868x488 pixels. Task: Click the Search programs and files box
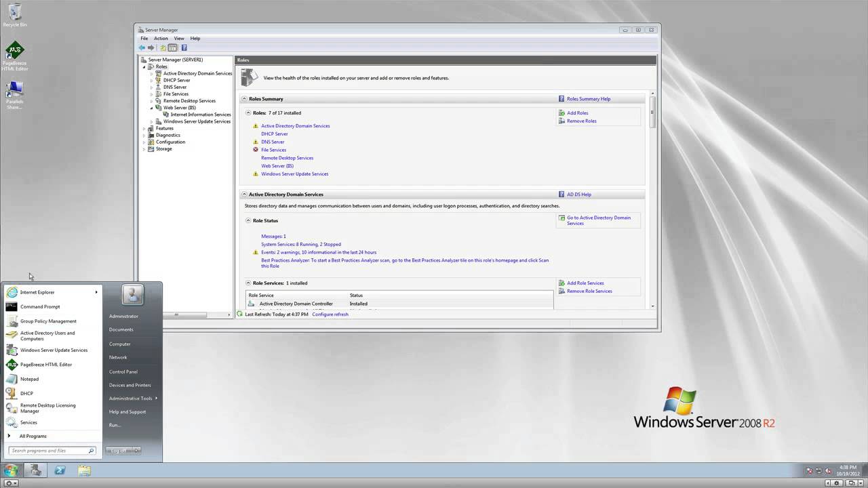coord(52,451)
